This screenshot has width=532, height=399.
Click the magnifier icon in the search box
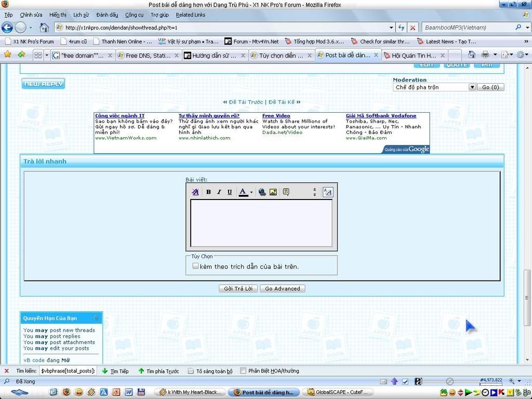(518, 27)
